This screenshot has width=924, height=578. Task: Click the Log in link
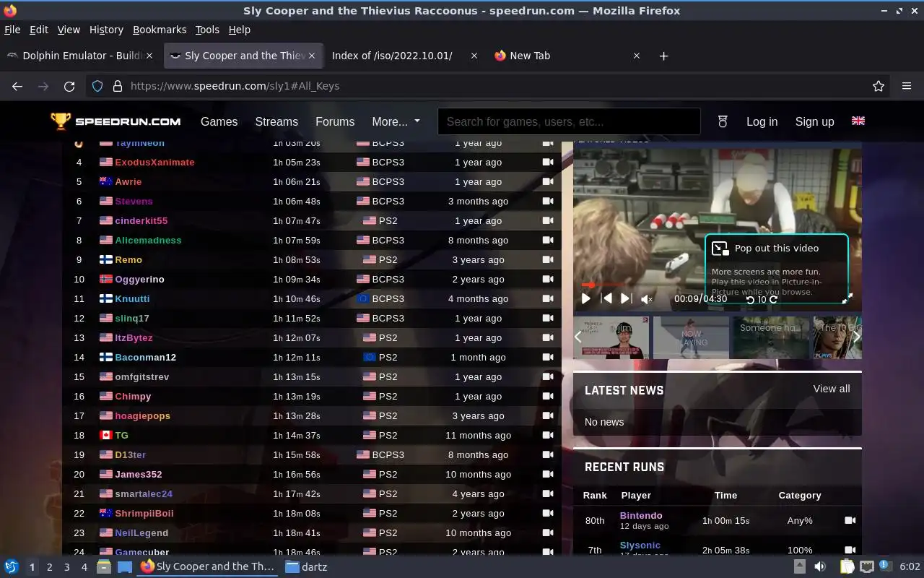[762, 121]
